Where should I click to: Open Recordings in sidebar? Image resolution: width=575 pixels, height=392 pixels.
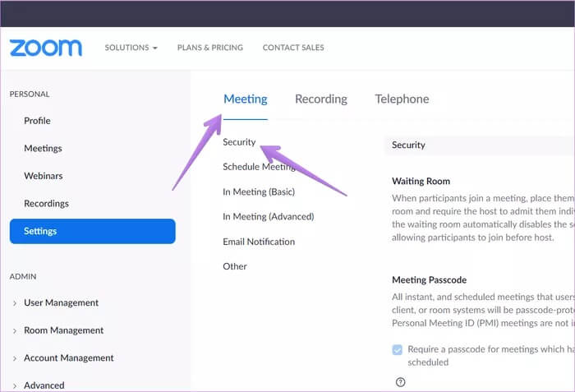coord(46,203)
